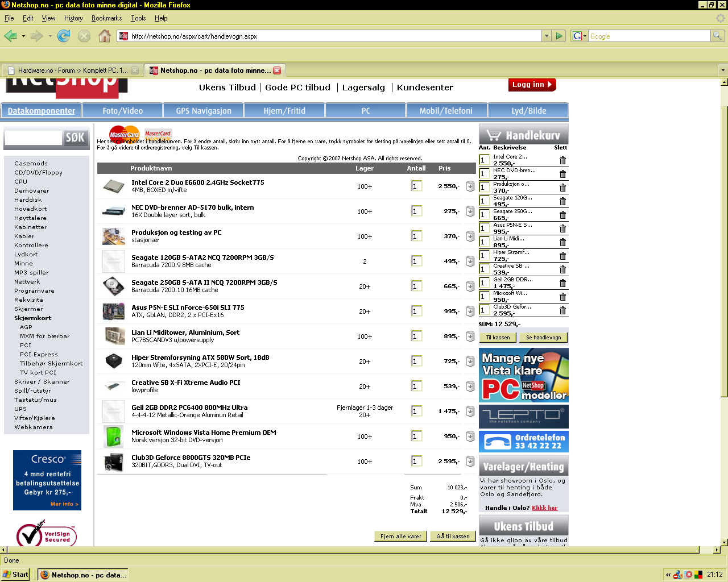Remove Seagate 120GB row via delete icon
Viewport: 728px width, 582px height.
click(470, 261)
